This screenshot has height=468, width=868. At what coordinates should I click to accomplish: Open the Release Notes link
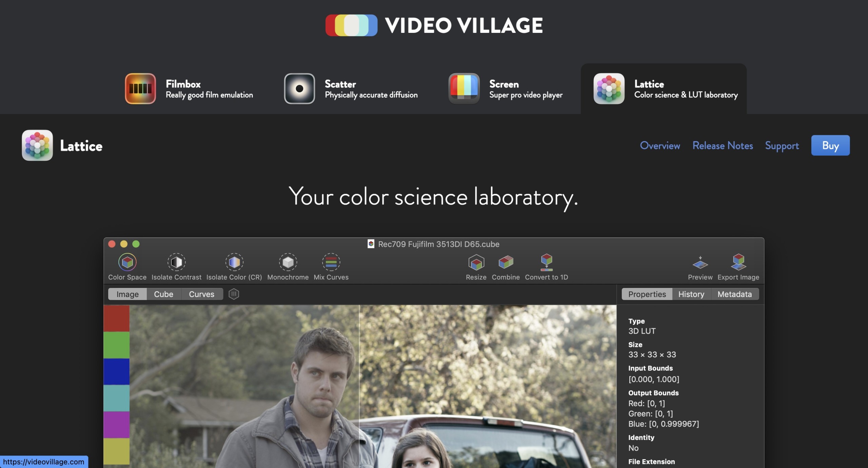[x=723, y=145]
